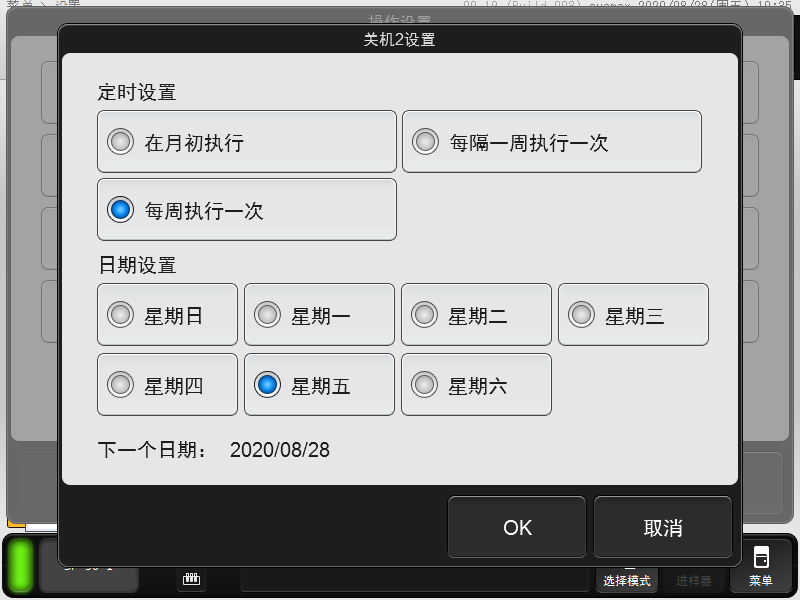Click the 关机2设置 dialog title bar
800x600 pixels.
coord(399,40)
